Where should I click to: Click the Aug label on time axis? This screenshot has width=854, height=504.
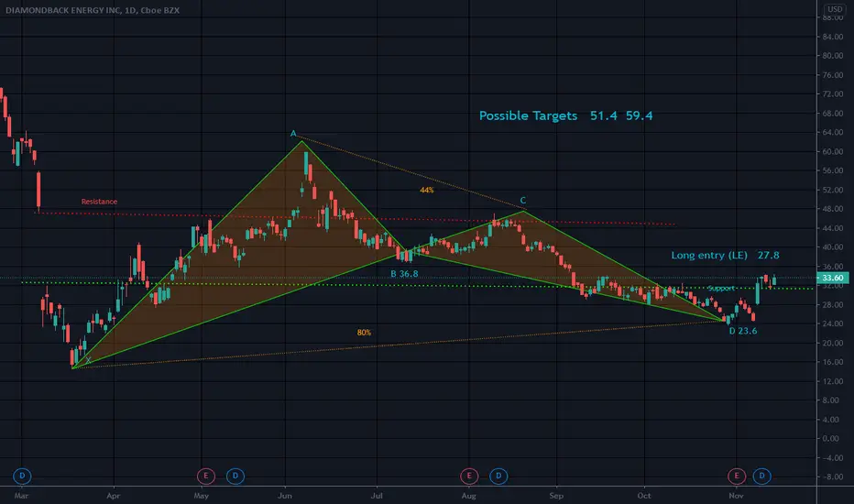click(468, 495)
